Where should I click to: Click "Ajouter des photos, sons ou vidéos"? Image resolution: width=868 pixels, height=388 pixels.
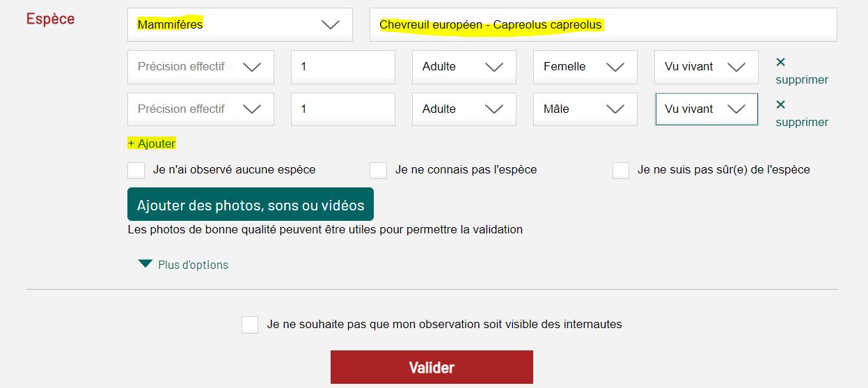click(251, 205)
